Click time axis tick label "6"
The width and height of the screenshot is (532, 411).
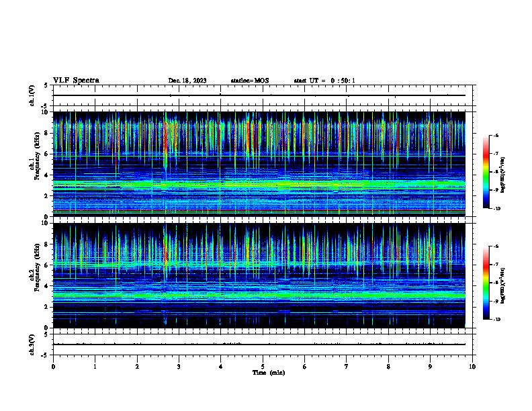point(304,367)
